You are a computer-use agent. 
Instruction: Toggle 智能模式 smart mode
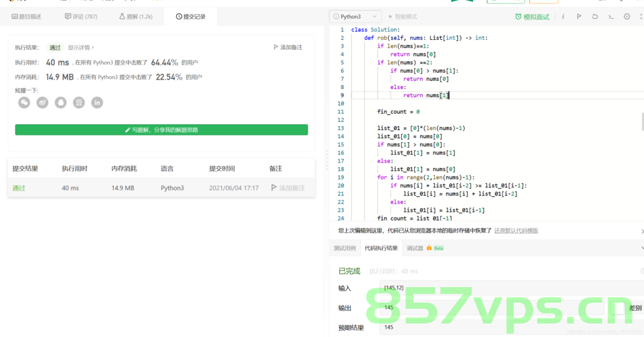403,17
